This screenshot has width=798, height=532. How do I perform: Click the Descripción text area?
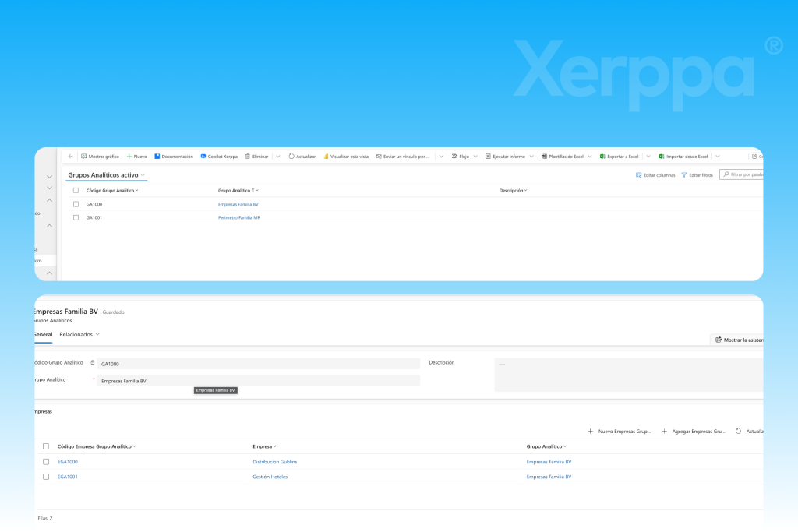(x=629, y=375)
